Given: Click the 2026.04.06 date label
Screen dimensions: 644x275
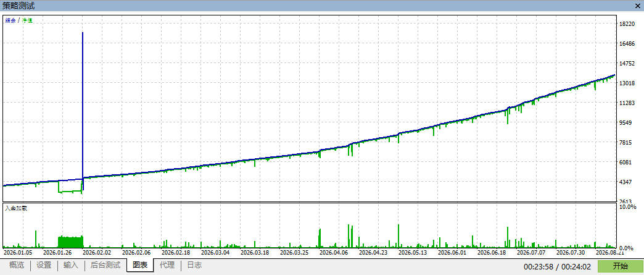Looking at the screenshot, I should pyautogui.click(x=334, y=253).
